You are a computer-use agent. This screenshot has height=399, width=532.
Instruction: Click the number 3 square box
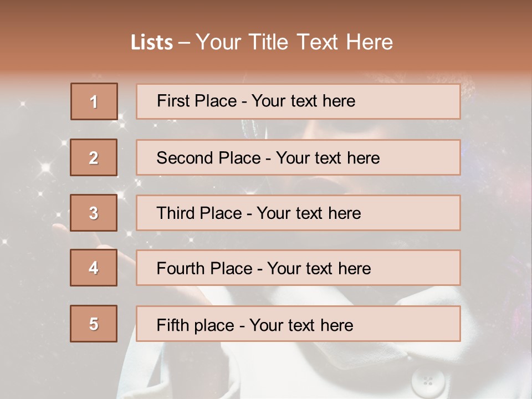pyautogui.click(x=94, y=213)
